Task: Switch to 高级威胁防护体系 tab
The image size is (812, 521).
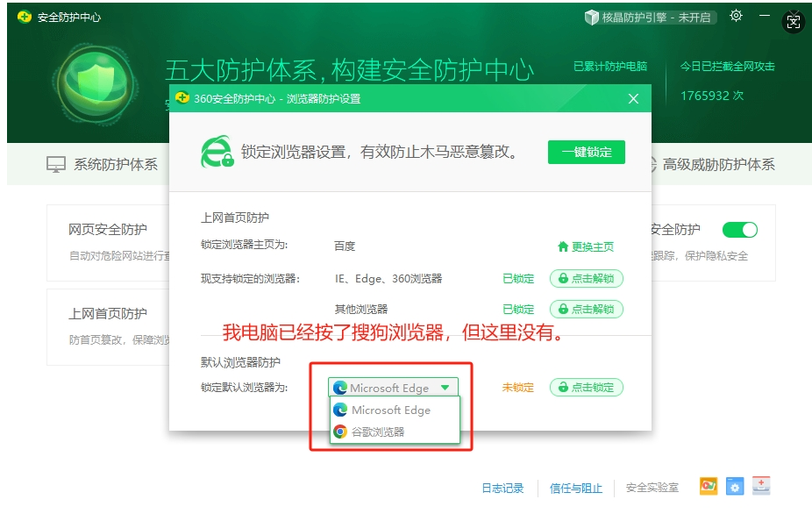Action: [713, 165]
